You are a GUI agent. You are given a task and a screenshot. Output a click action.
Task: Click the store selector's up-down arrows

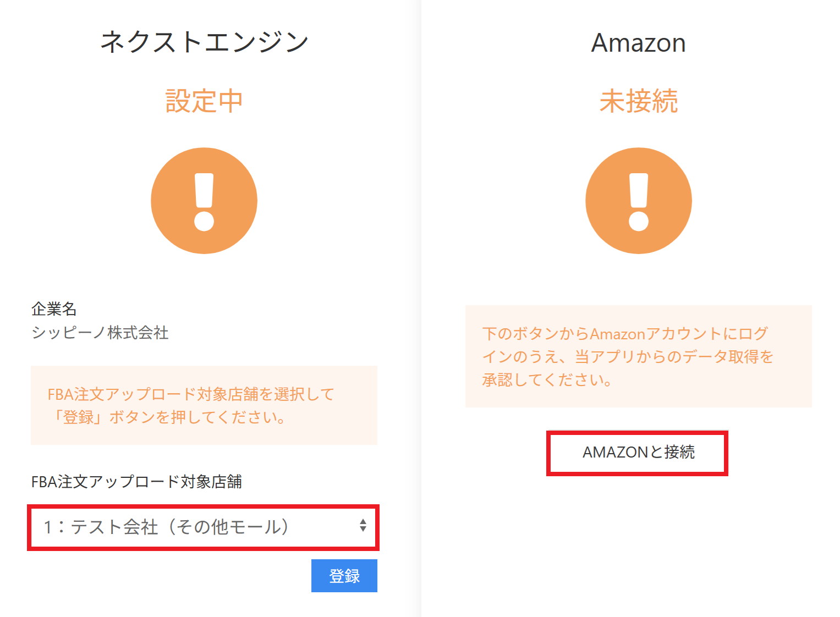tap(363, 526)
